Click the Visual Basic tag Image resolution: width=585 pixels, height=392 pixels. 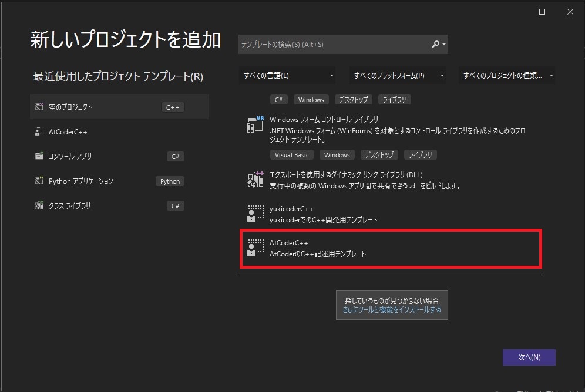(x=292, y=155)
